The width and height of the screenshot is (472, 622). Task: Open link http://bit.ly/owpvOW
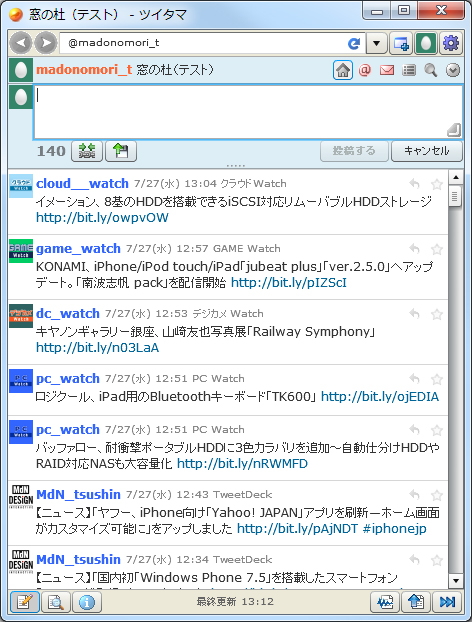point(102,217)
